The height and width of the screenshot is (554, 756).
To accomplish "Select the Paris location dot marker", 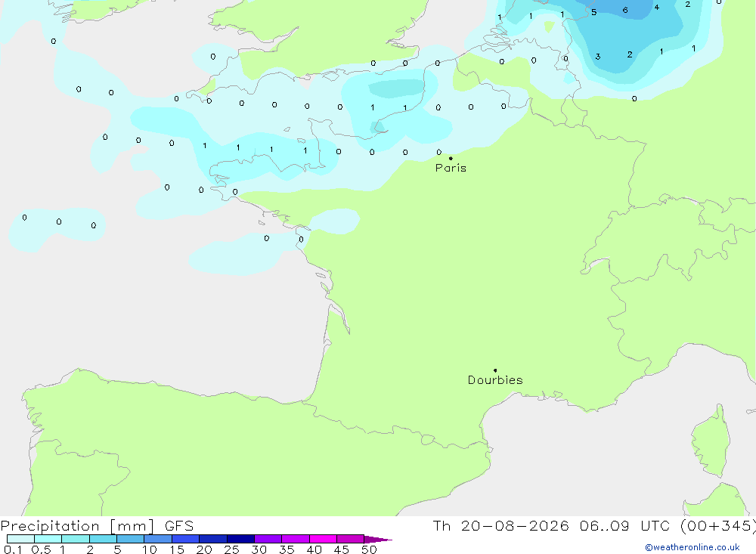I will (x=451, y=158).
